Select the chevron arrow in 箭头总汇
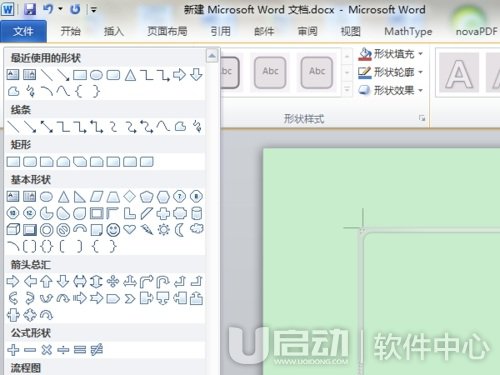This screenshot has width=500, height=375. point(130,299)
